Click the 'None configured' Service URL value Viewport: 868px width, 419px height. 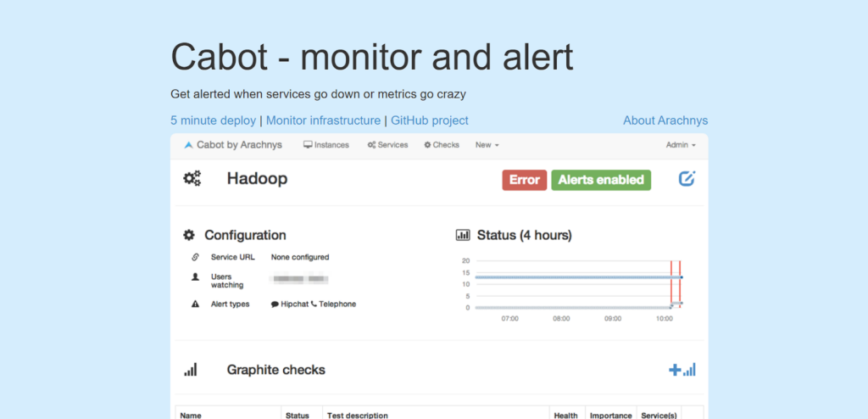pos(300,257)
